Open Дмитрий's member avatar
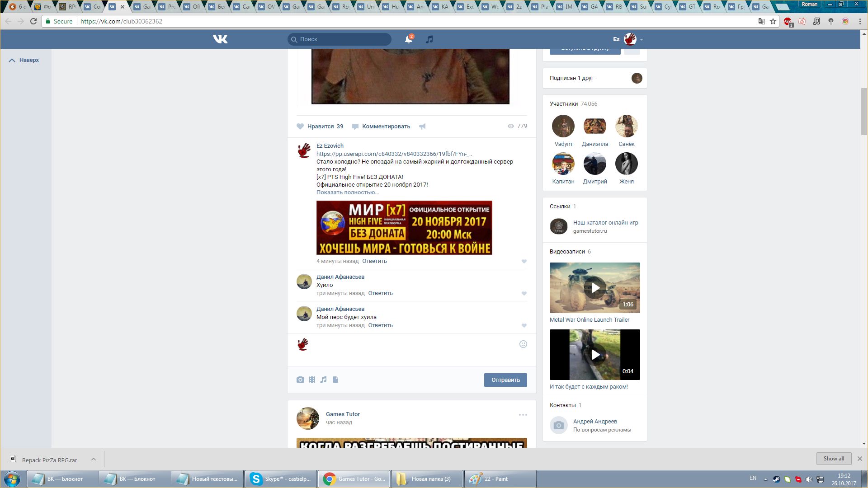 595,164
